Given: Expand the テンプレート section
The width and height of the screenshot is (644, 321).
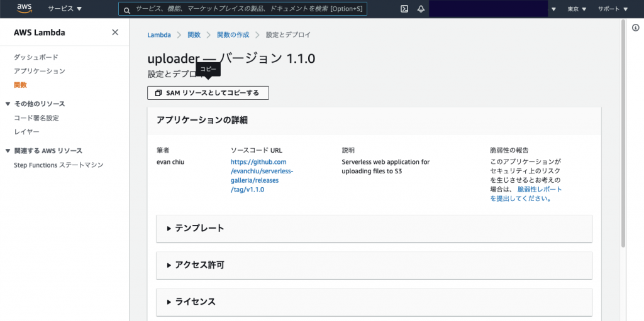Looking at the screenshot, I should click(374, 228).
